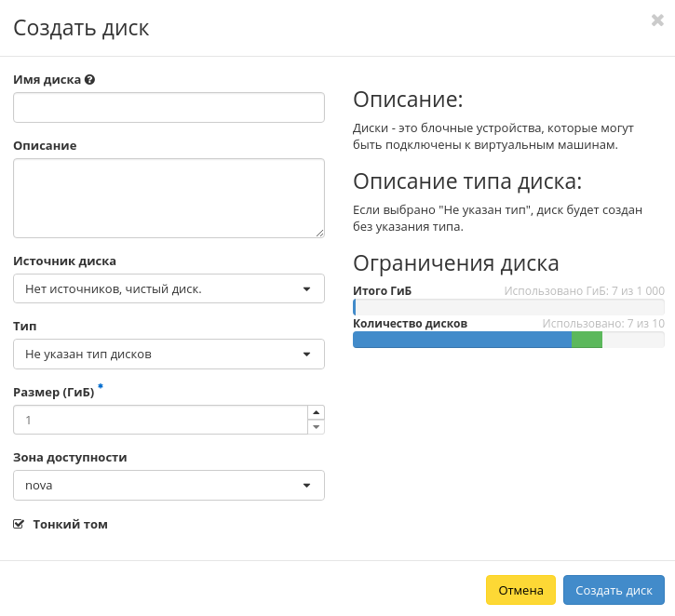
Task: Click the Создать диск button
Action: pyautogui.click(x=613, y=590)
